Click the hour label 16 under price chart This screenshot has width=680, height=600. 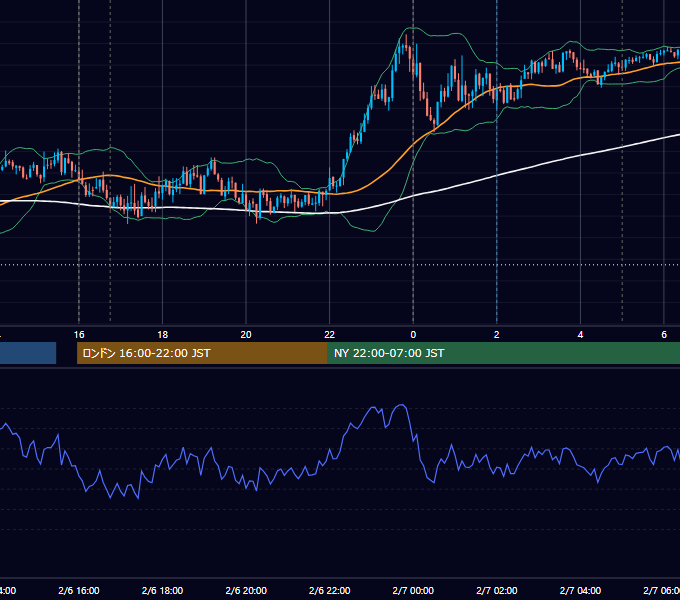(79, 335)
